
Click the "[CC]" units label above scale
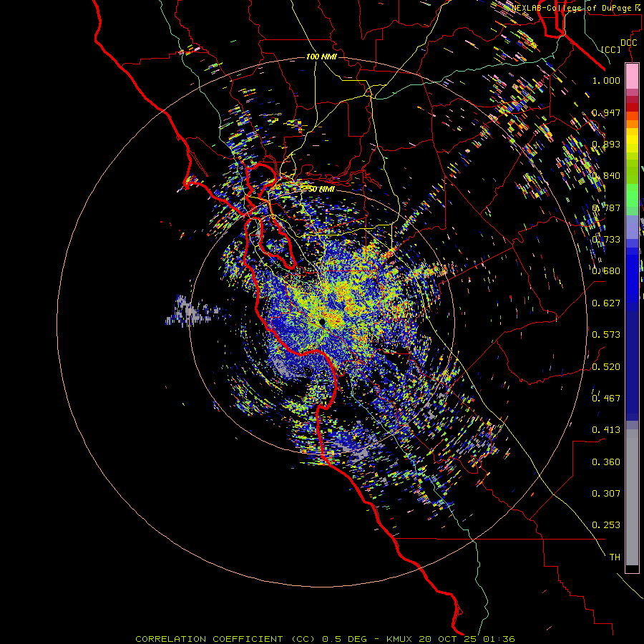[611, 50]
